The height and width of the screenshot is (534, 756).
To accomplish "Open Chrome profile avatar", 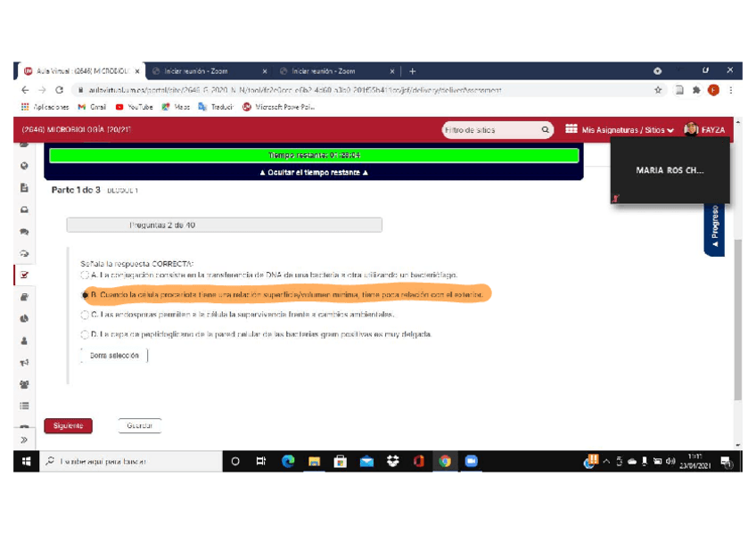I will (x=713, y=90).
